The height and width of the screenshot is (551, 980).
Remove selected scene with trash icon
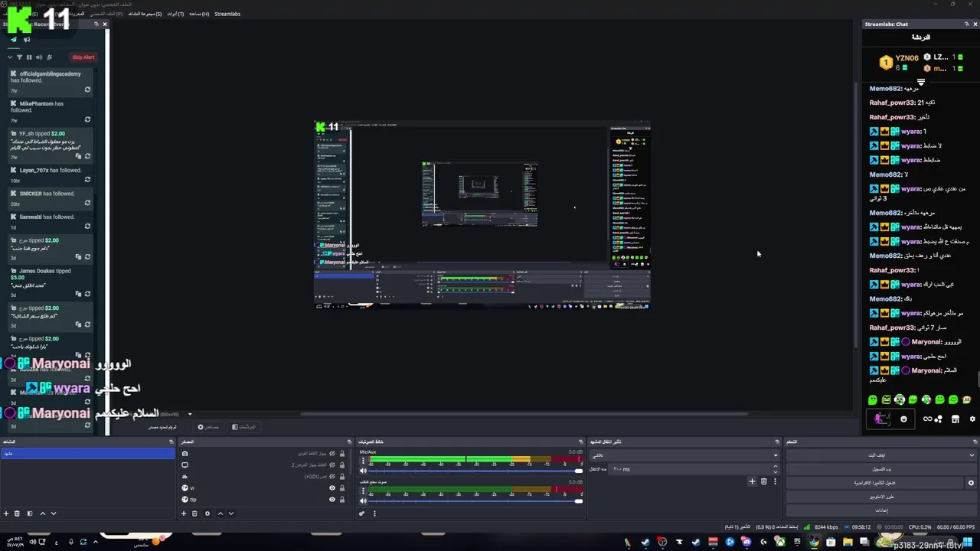(17, 514)
